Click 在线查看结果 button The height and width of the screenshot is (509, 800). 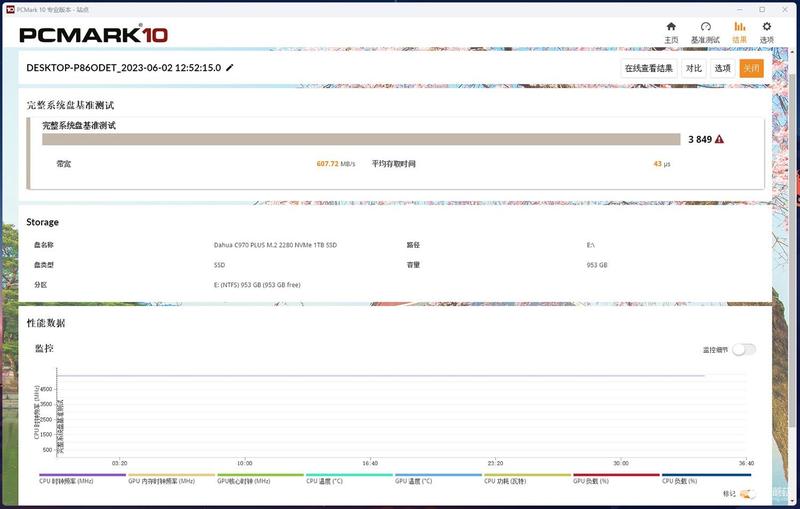[x=648, y=68]
